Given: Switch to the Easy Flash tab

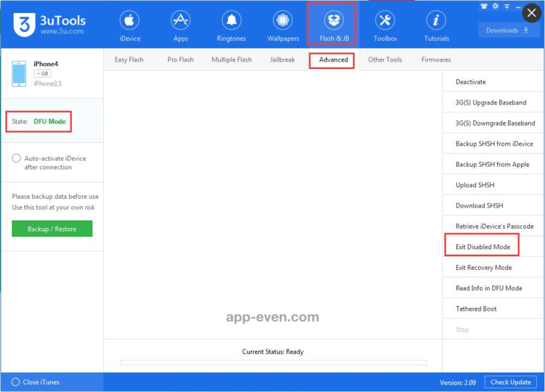Looking at the screenshot, I should 129,60.
